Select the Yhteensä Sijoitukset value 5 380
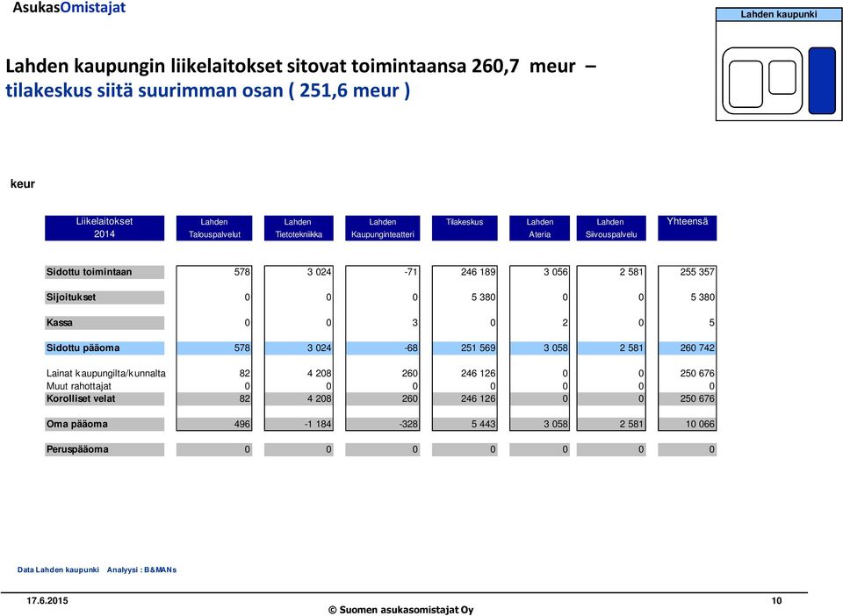 point(702,297)
